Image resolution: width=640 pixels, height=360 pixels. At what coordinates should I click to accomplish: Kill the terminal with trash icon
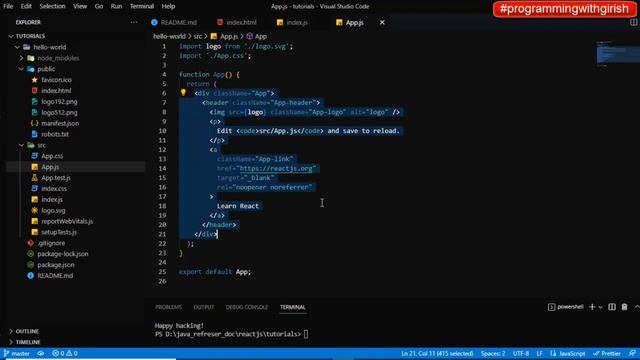point(624,307)
